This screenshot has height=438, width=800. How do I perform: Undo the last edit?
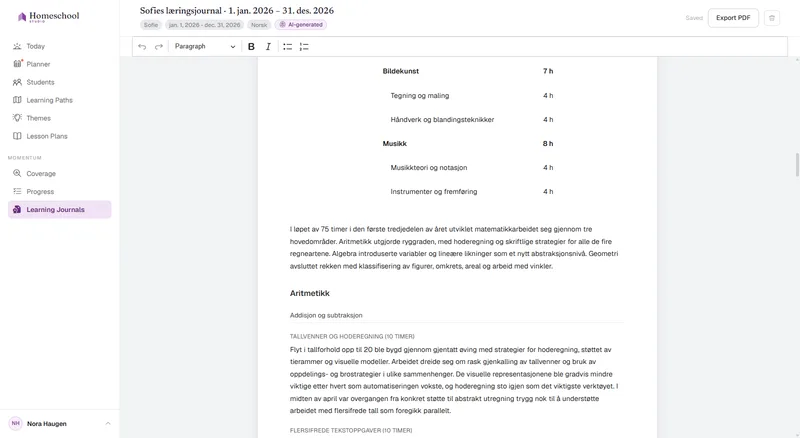pyautogui.click(x=142, y=46)
